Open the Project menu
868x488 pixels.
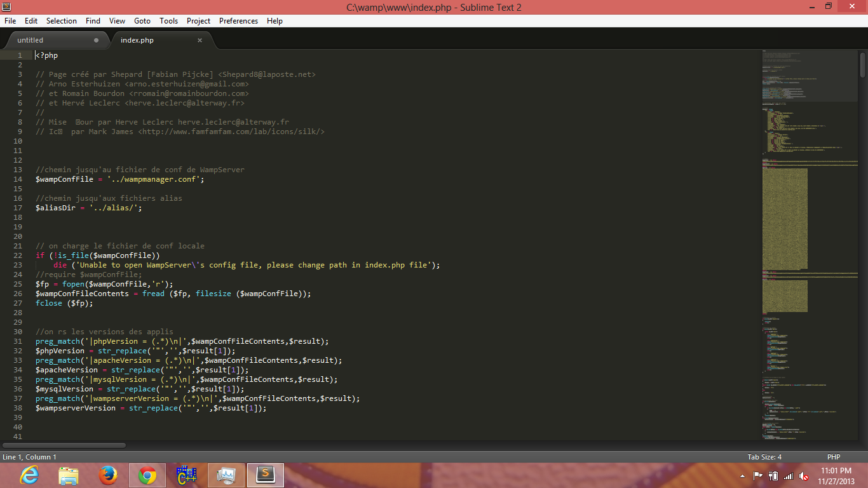pos(198,21)
